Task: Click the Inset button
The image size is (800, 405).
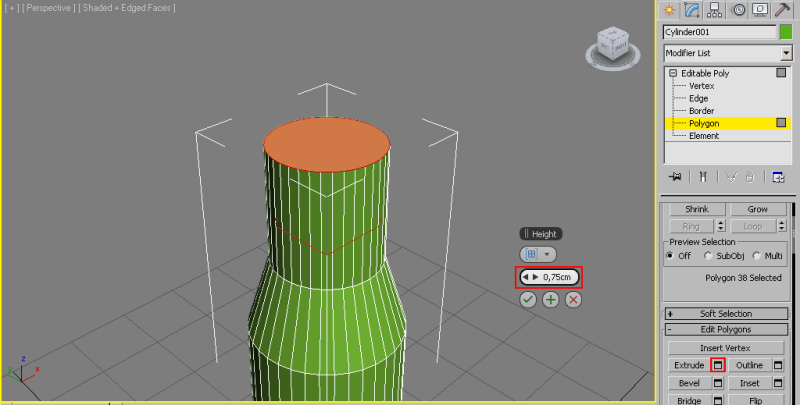Action: [x=749, y=383]
